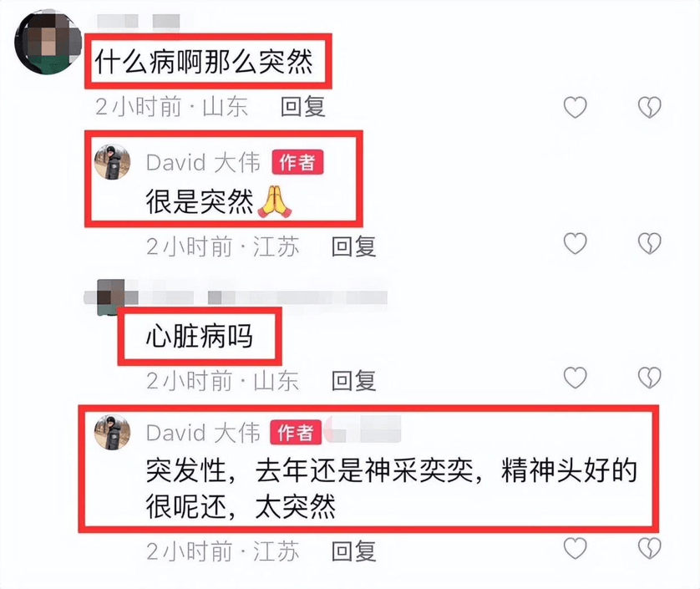Open the pixelated avatar of first commenter
Screen dimensions: 700x589
pyautogui.click(x=48, y=43)
